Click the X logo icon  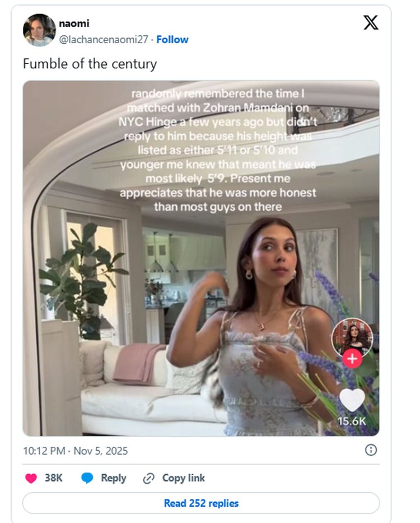tap(371, 22)
